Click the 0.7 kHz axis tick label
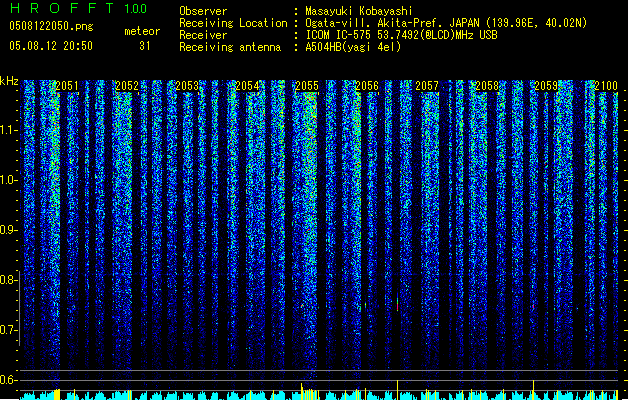 tap(8, 330)
